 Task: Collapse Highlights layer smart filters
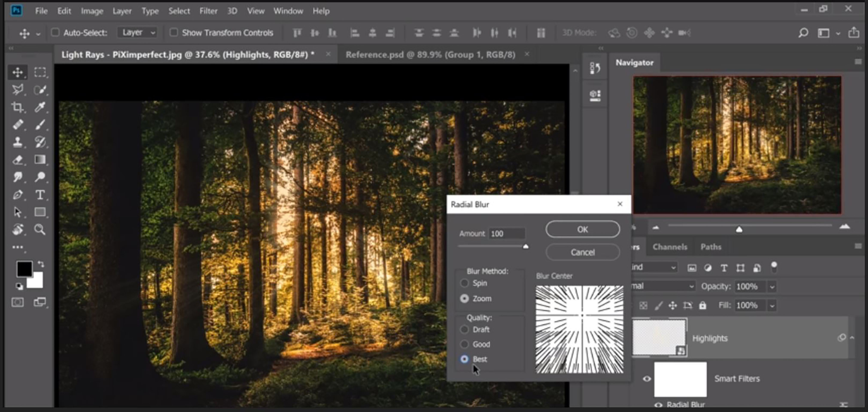click(852, 337)
